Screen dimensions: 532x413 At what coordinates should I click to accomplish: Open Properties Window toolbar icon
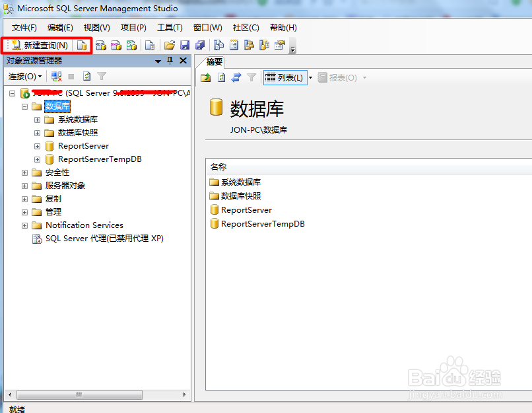tap(280, 45)
